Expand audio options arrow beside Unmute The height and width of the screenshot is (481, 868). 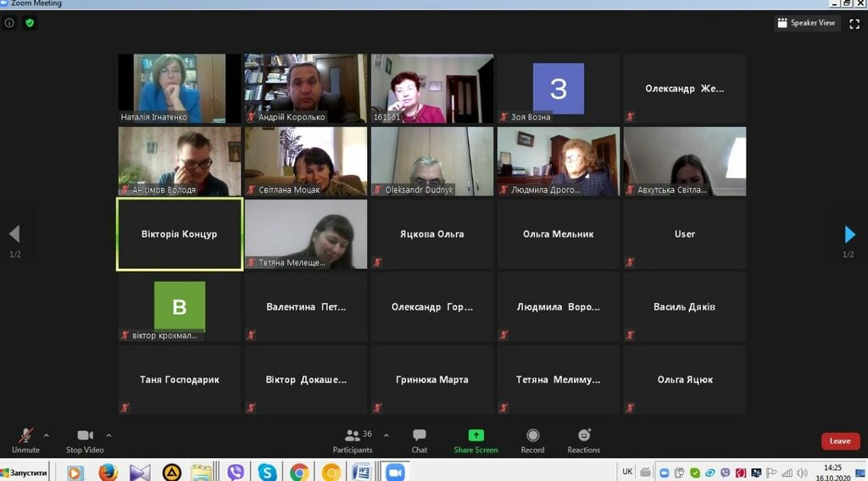pyautogui.click(x=46, y=435)
